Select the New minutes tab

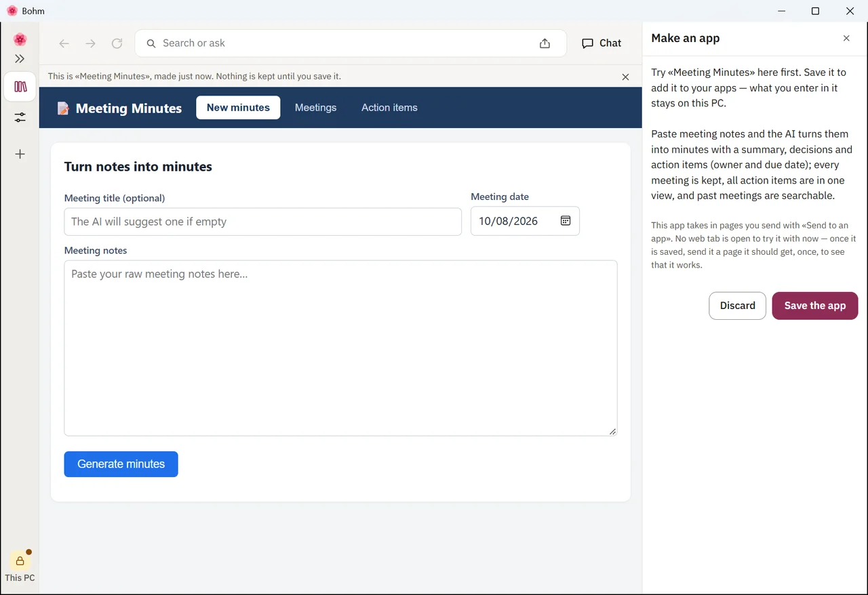coord(238,108)
